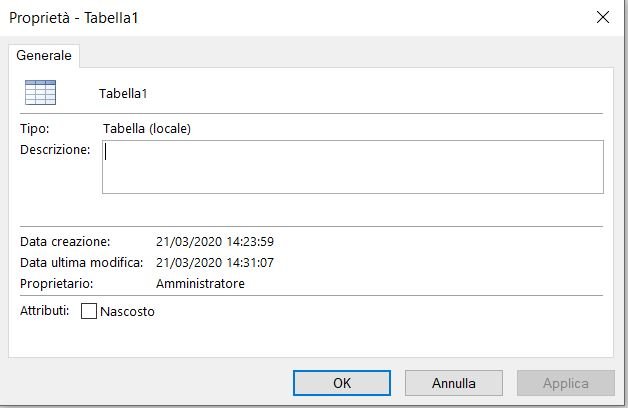Confirm with the OK button

click(342, 383)
